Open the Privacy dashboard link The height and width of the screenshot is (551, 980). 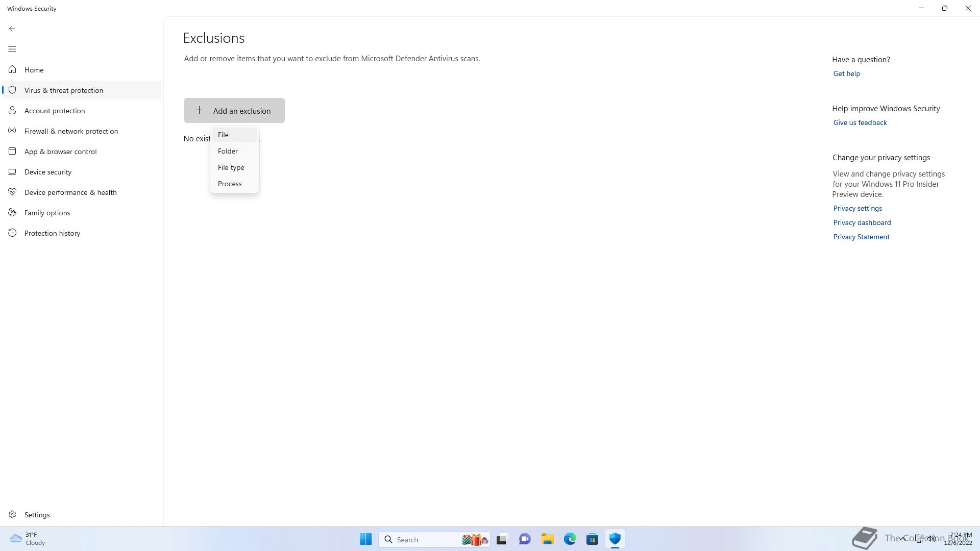862,222
